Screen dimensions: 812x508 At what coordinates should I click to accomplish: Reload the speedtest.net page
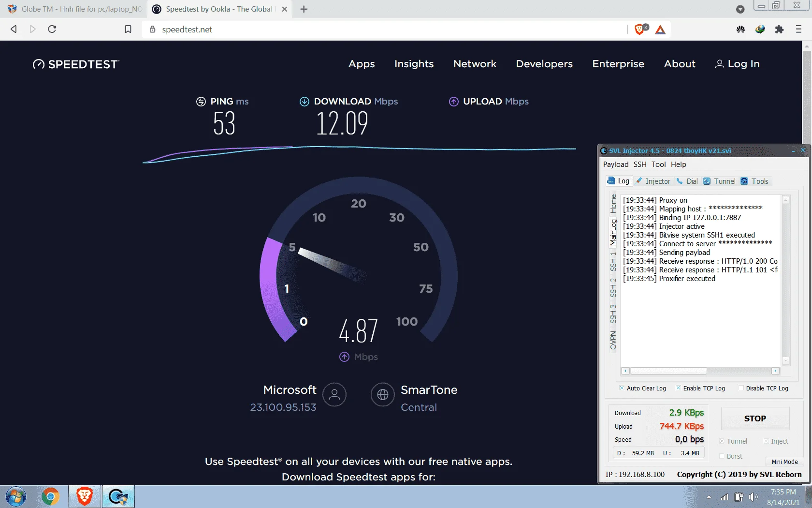click(52, 29)
